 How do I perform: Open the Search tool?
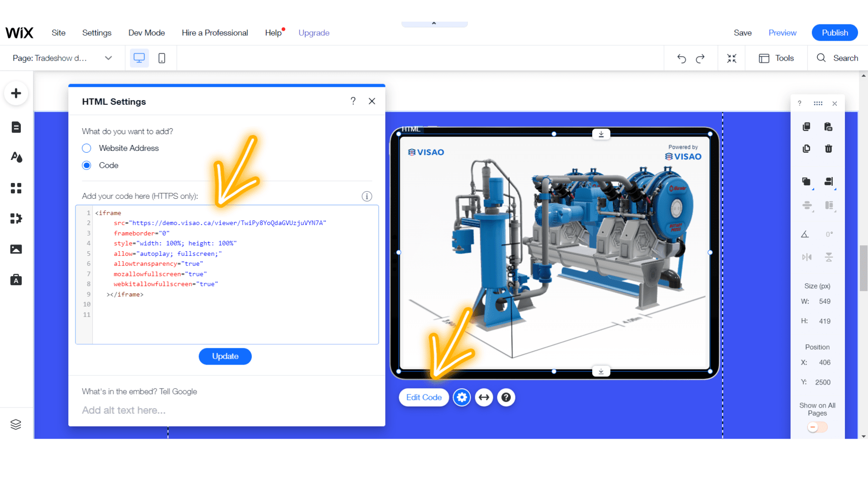click(837, 58)
